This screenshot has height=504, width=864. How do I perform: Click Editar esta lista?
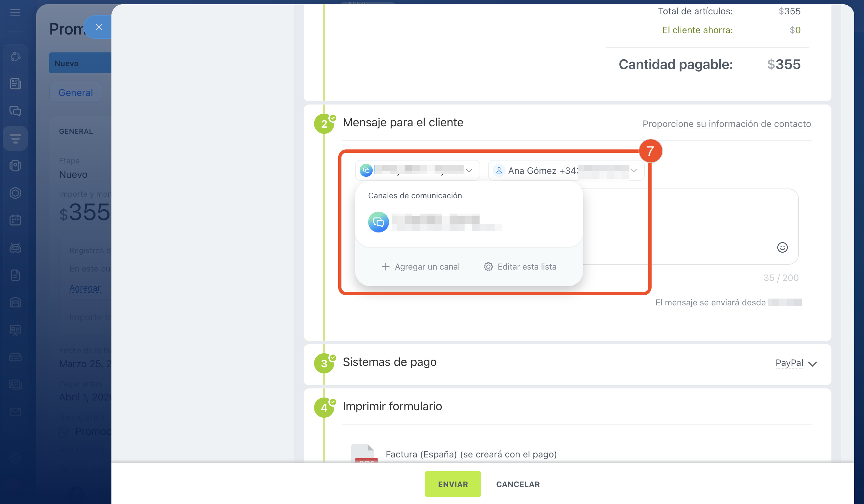520,267
